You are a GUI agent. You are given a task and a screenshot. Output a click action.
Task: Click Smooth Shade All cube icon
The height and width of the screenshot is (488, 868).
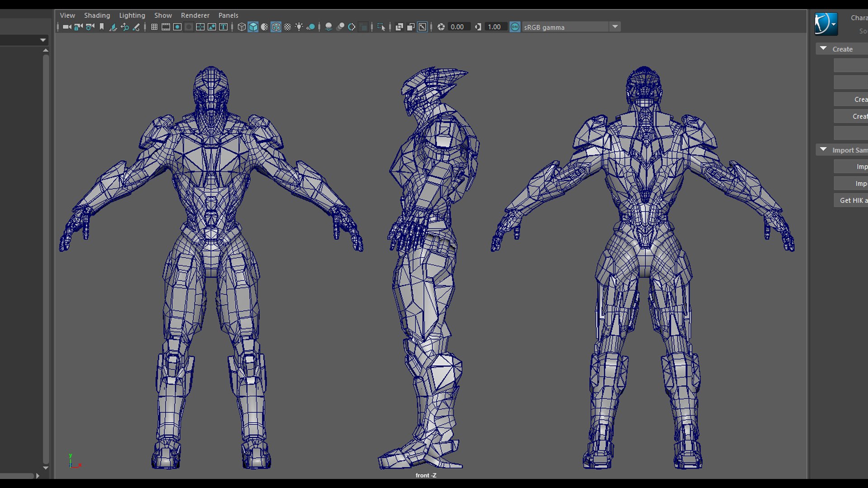253,27
